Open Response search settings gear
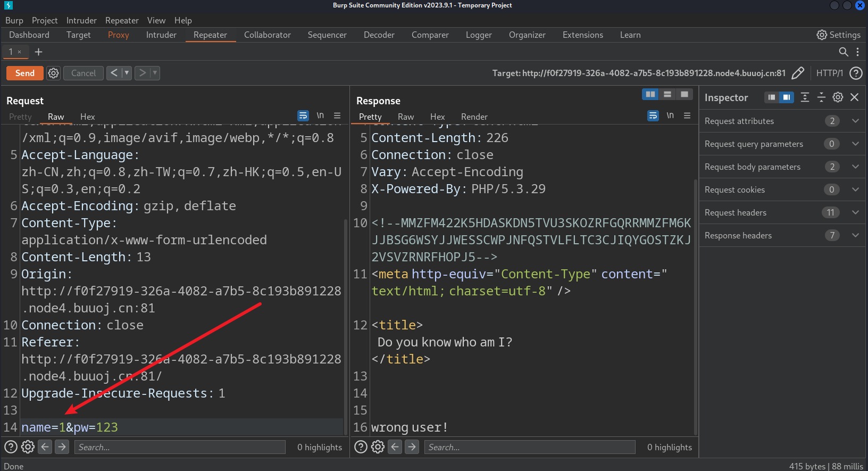The width and height of the screenshot is (868, 471). point(378,447)
